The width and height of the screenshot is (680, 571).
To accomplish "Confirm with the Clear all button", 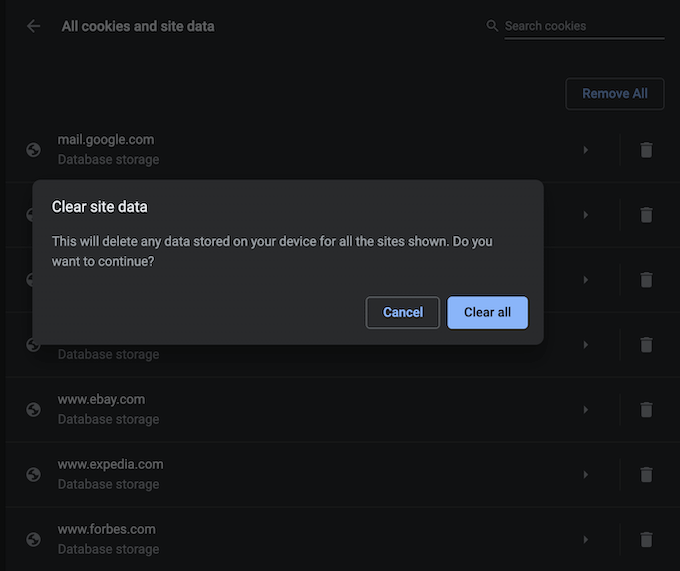I will click(487, 312).
